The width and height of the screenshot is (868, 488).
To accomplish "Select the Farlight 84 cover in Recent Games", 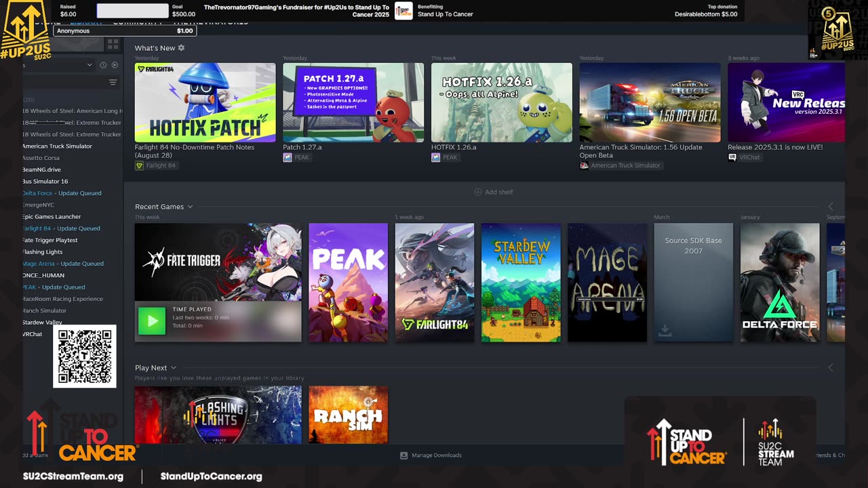I will pos(435,283).
